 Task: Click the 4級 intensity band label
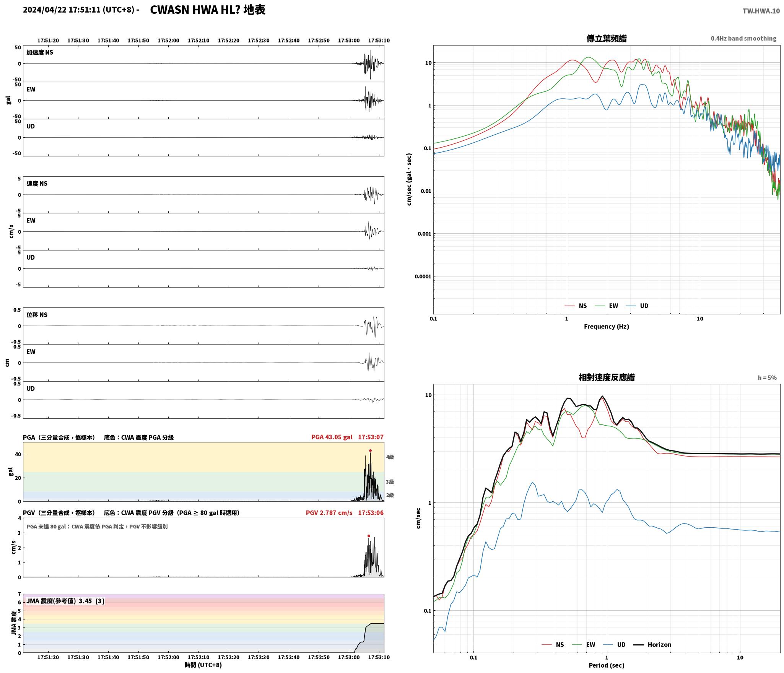tap(390, 457)
